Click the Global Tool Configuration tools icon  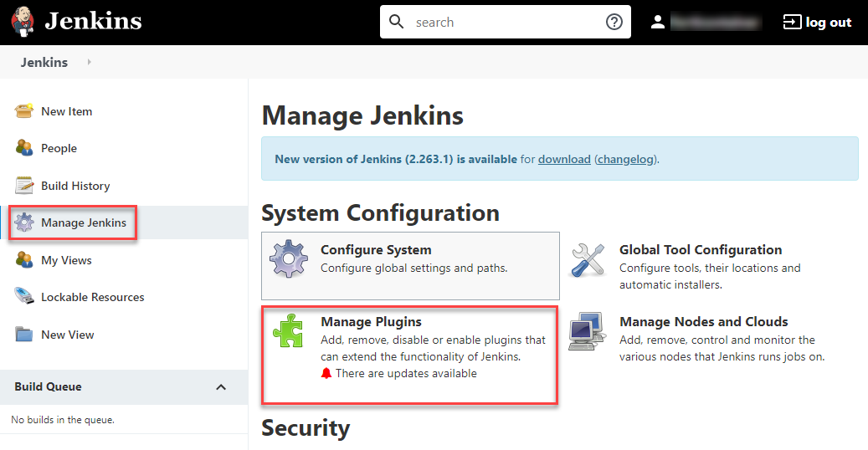588,260
